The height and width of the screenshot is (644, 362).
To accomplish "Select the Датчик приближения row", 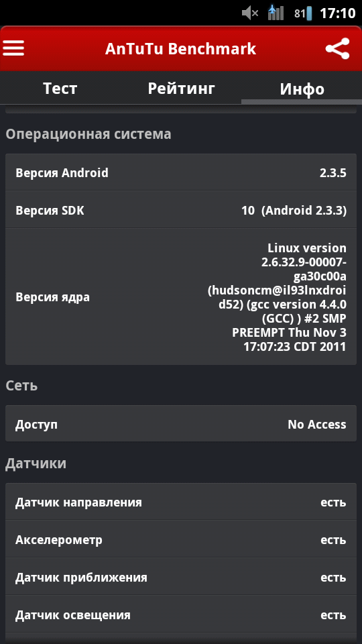I will (x=181, y=577).
